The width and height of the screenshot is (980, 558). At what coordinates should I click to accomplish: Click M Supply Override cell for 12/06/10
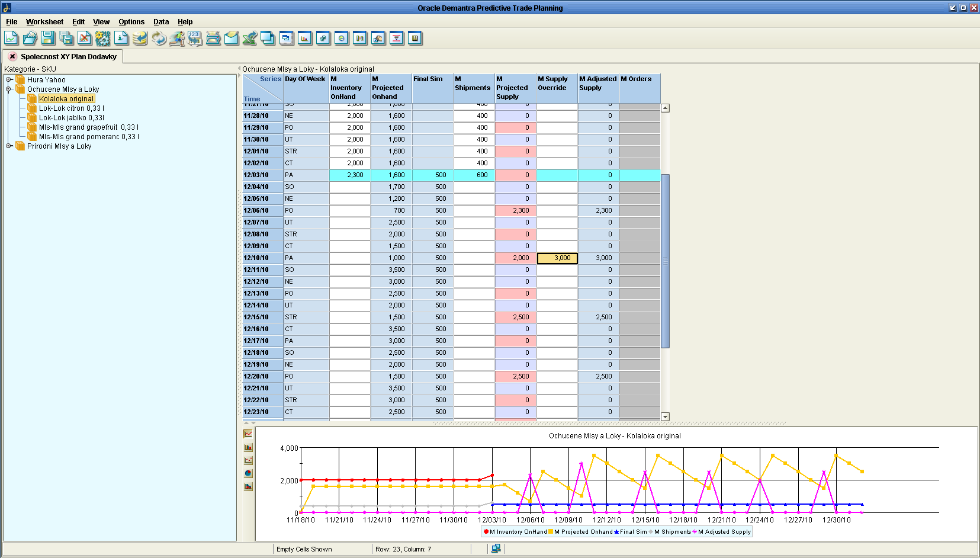point(557,210)
